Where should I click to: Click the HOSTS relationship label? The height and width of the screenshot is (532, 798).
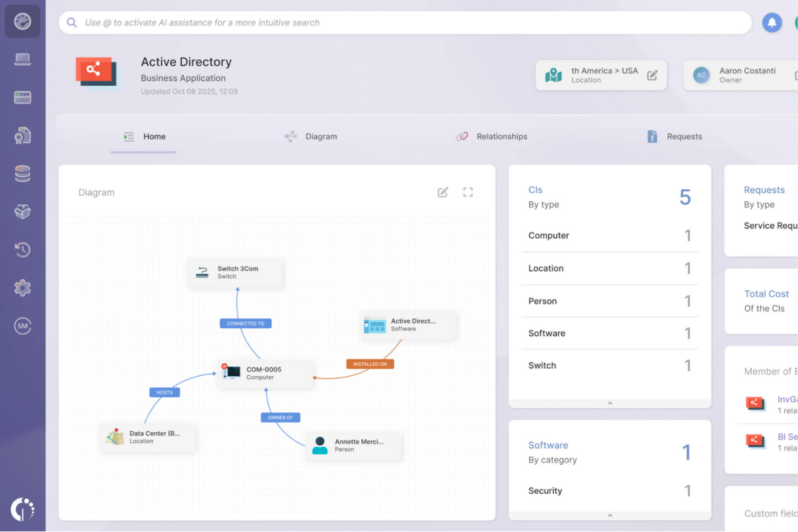coord(164,392)
